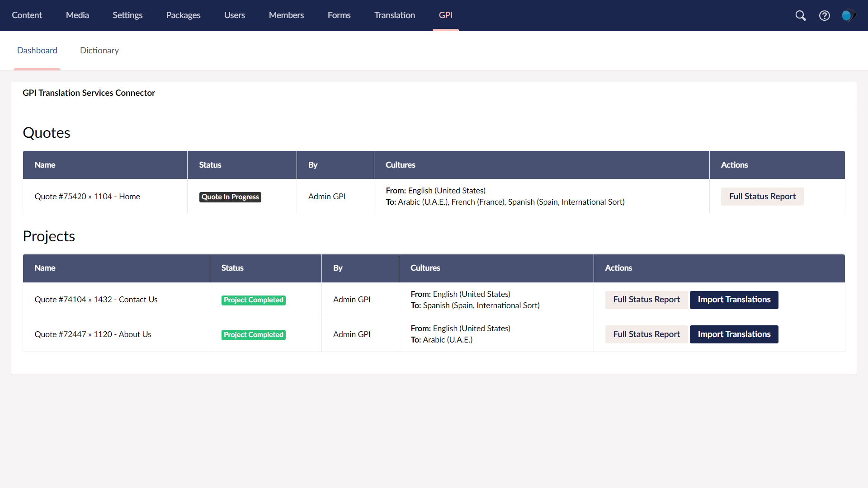Click the Projects table Cultures column header
This screenshot has width=868, height=488.
[496, 268]
